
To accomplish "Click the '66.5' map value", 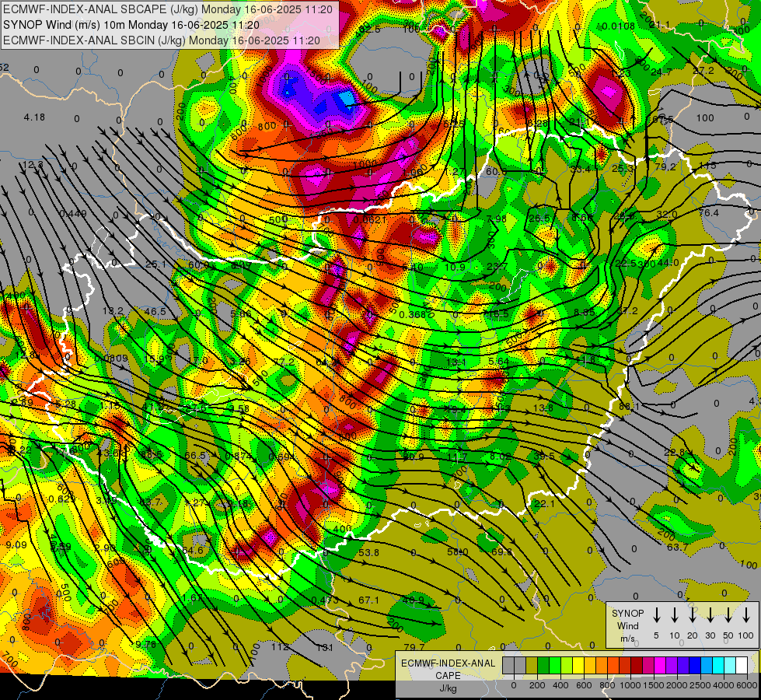I will coord(195,456).
